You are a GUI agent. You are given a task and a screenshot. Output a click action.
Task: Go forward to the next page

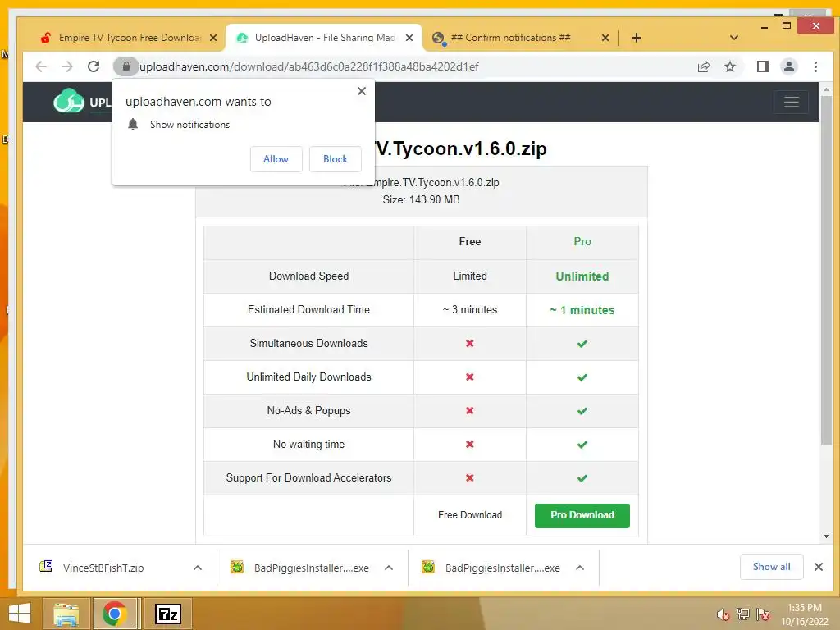(x=67, y=66)
